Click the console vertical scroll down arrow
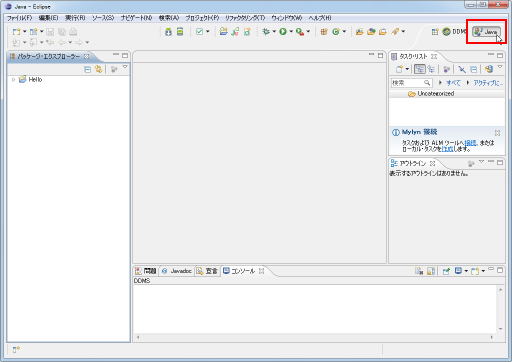 [500, 329]
